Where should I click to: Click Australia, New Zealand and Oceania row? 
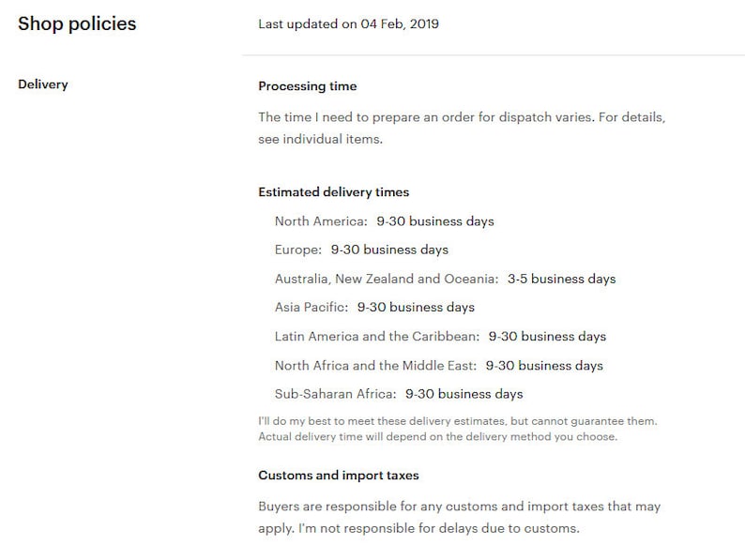tap(445, 279)
